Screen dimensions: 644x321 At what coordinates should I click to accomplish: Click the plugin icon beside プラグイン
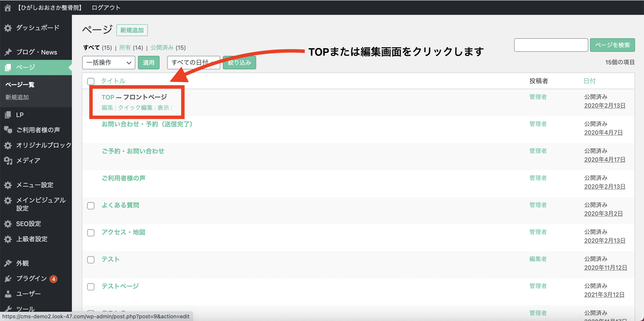pyautogui.click(x=8, y=278)
